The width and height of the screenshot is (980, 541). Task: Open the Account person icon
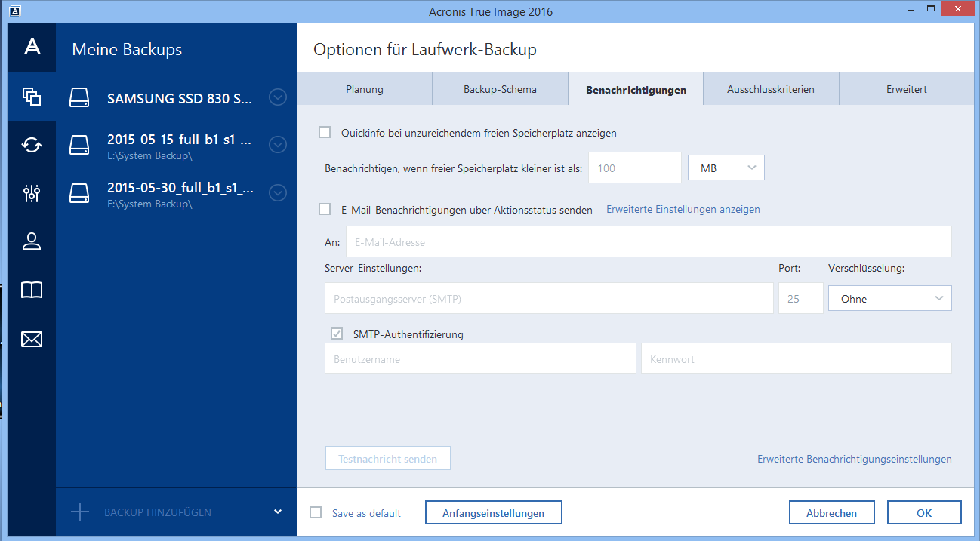pos(31,241)
